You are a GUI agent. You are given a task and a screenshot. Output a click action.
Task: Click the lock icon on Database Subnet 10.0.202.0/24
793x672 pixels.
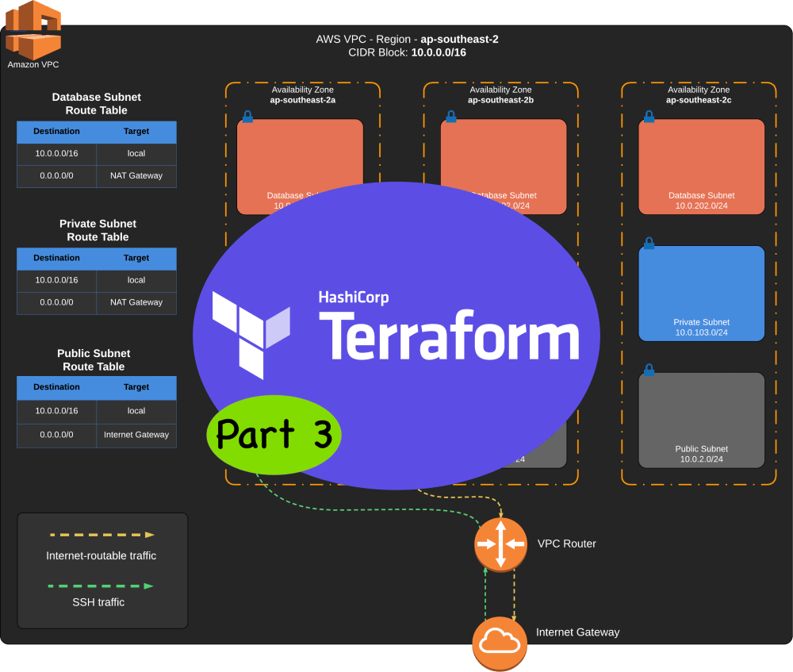(649, 117)
